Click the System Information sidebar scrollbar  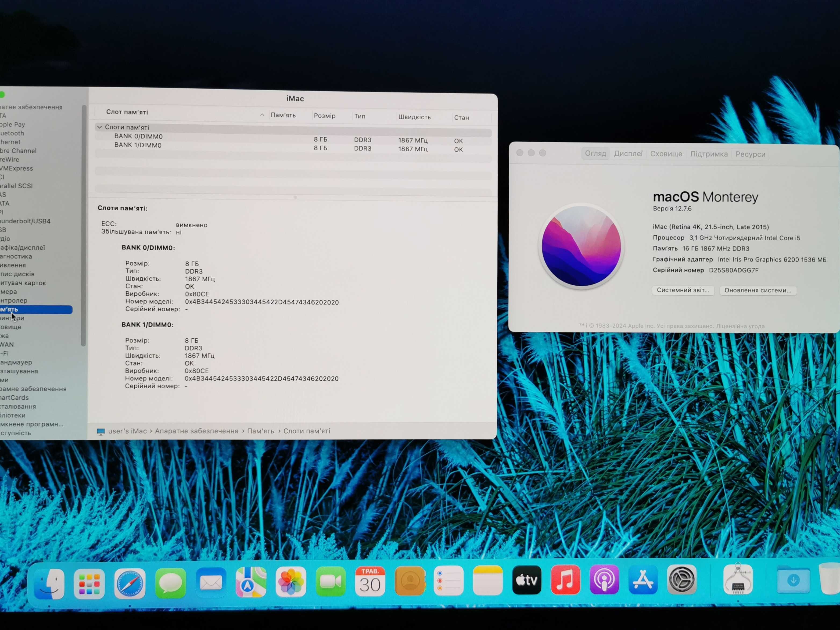point(84,225)
